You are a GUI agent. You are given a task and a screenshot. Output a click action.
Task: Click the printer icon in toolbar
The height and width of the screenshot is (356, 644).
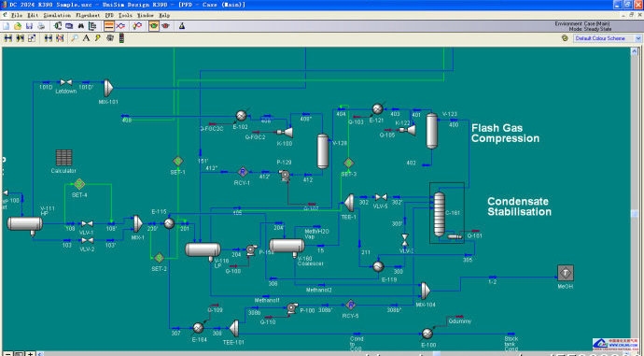click(41, 26)
